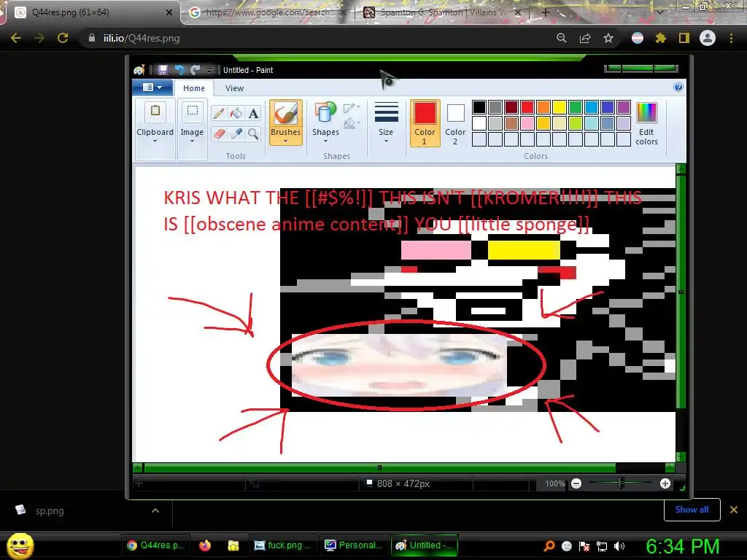
Task: Click the volume speaker tray icon
Action: pyautogui.click(x=619, y=546)
